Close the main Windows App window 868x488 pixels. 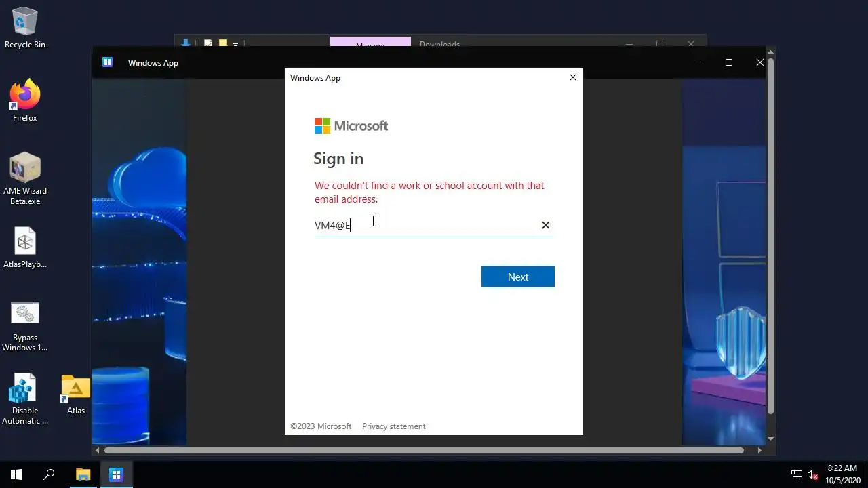point(759,62)
